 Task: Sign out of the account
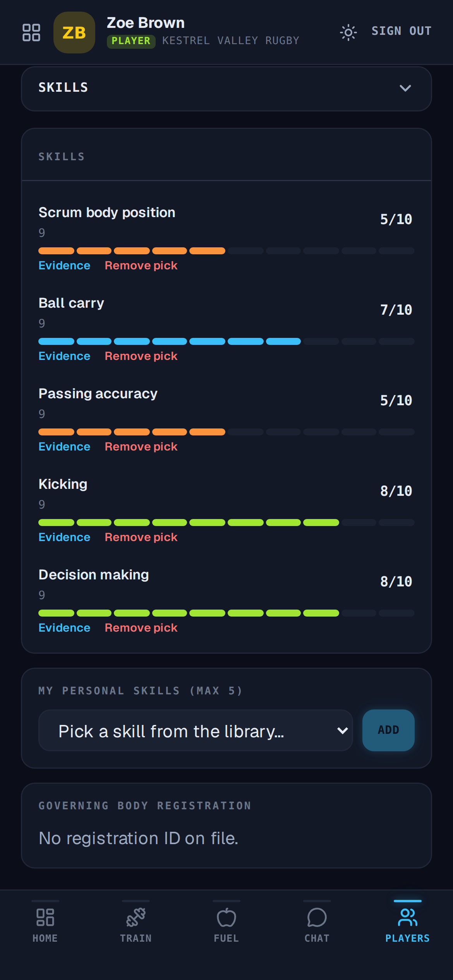point(402,31)
